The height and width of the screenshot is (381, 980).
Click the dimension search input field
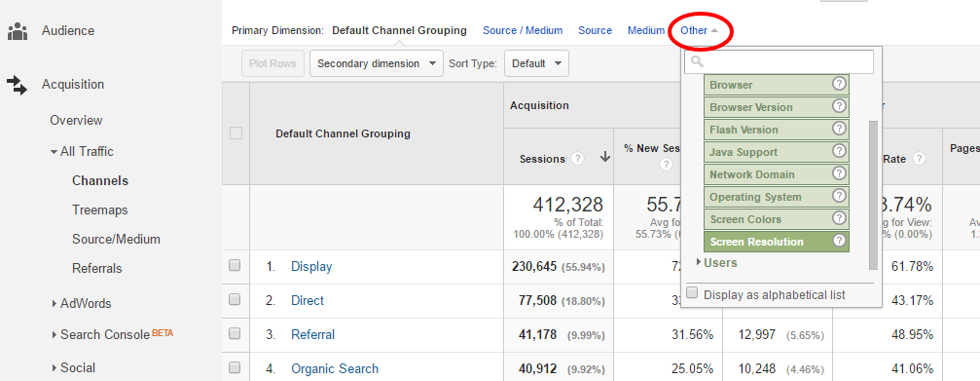tap(779, 62)
